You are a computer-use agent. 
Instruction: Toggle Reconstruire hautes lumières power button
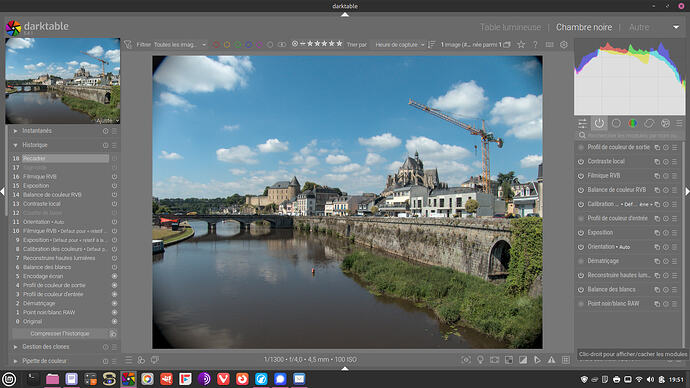pyautogui.click(x=581, y=276)
